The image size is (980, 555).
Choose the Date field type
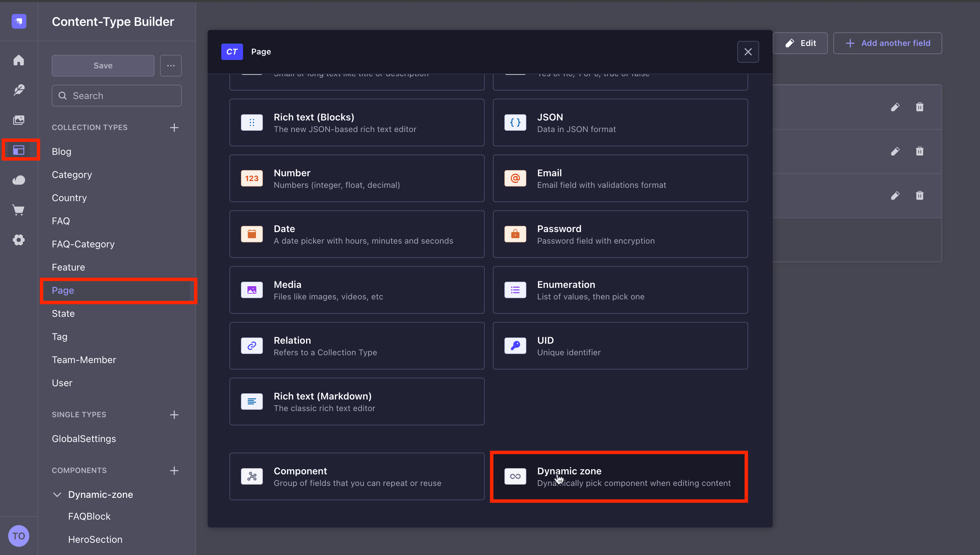tap(357, 234)
